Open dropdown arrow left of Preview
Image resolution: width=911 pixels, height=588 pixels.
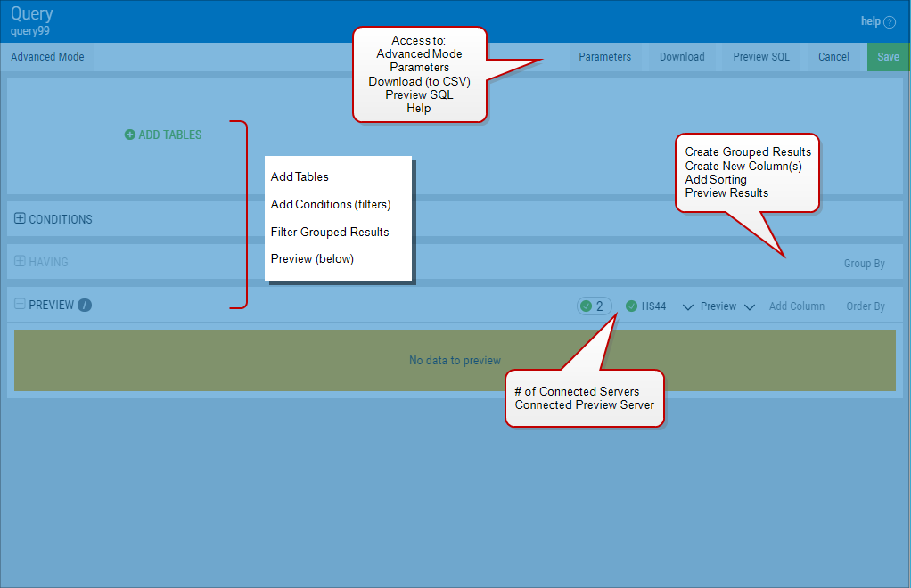688,307
